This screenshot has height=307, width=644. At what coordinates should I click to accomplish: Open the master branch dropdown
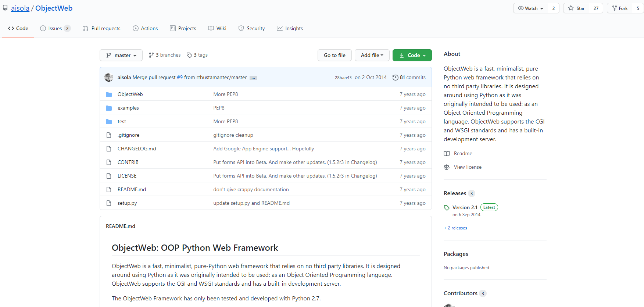click(121, 55)
